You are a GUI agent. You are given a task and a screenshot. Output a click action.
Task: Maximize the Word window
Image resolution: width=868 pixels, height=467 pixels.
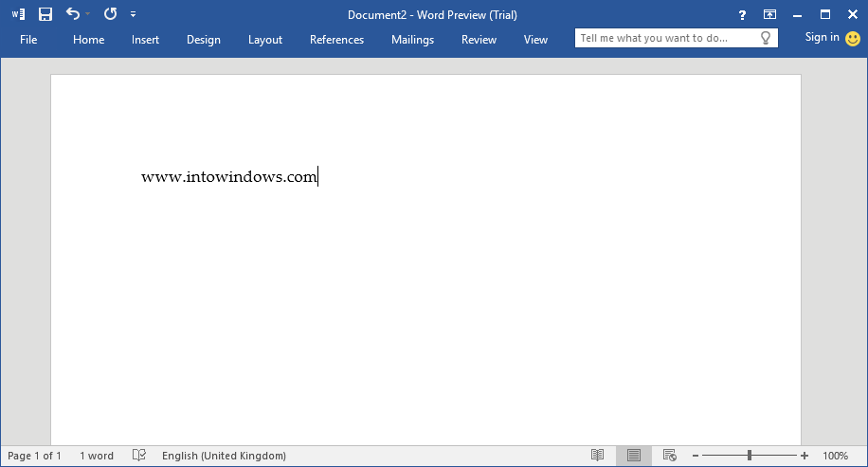pyautogui.click(x=824, y=14)
